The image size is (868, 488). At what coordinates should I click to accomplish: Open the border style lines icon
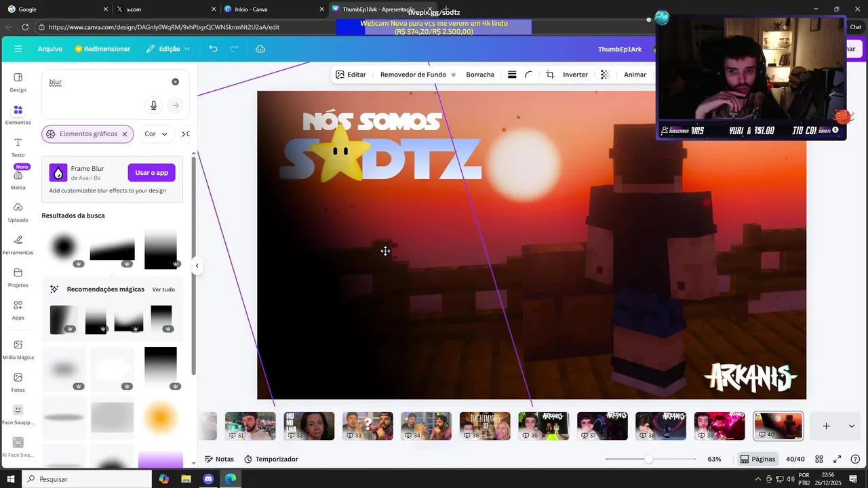[x=512, y=75]
